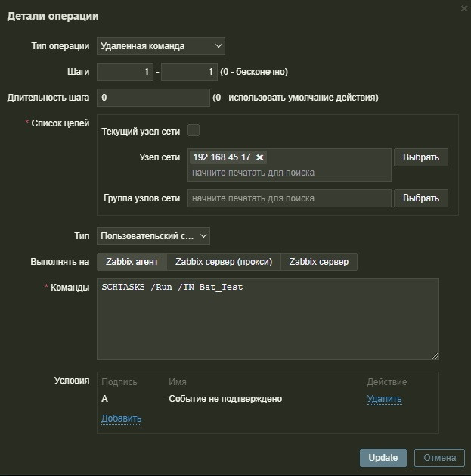
Task: Focus the ending step number field
Action: (189, 72)
